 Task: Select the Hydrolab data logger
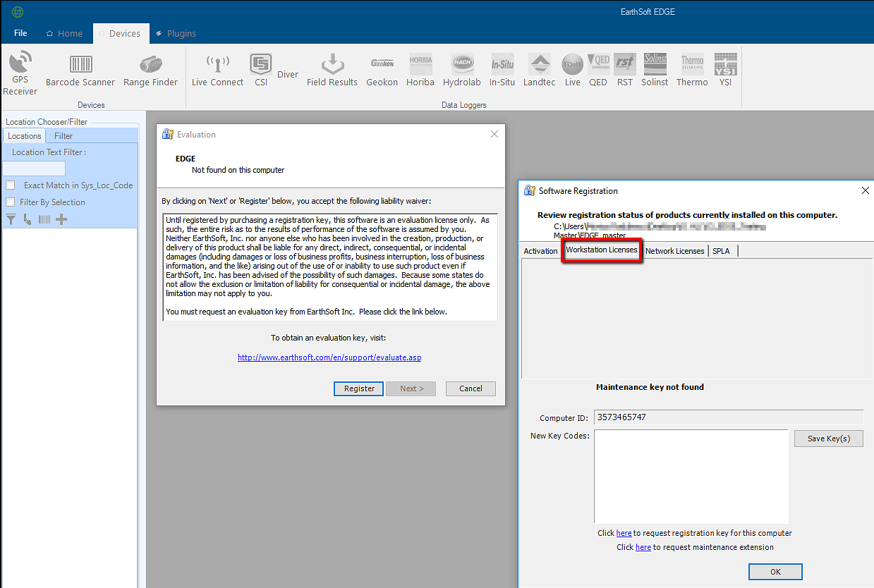click(461, 65)
